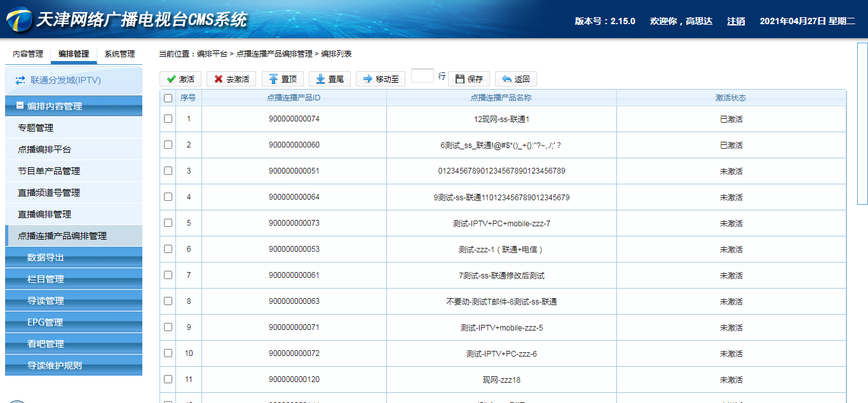868x403 pixels.
Task: Expand the 栏目管理 section
Action: [x=74, y=279]
